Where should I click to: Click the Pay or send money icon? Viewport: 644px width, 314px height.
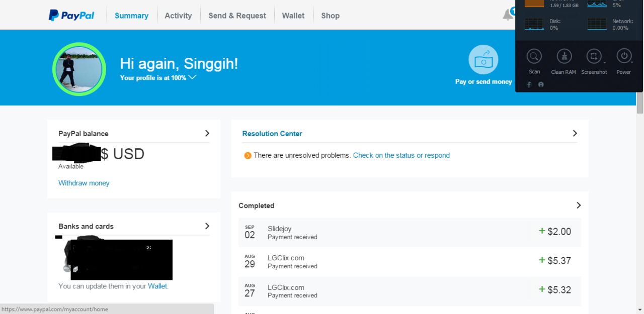[484, 60]
